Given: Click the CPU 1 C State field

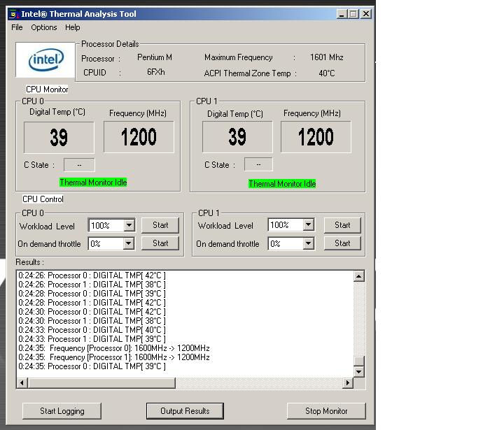Looking at the screenshot, I should (258, 165).
